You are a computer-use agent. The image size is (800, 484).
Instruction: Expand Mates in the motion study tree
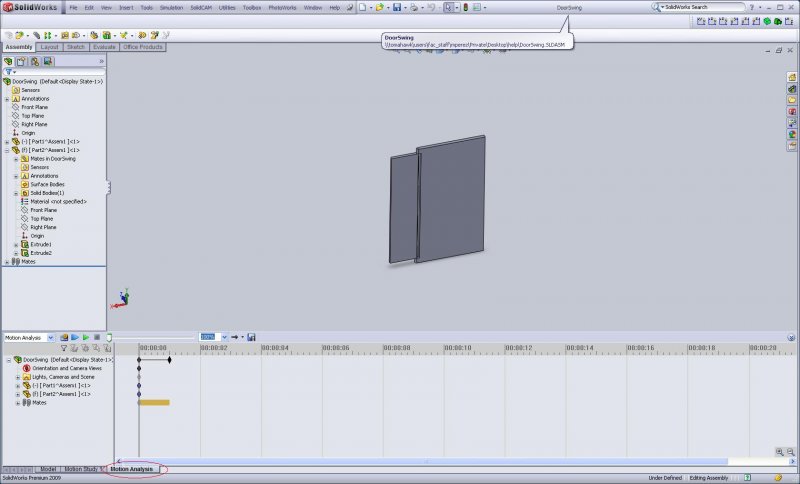pyautogui.click(x=18, y=403)
